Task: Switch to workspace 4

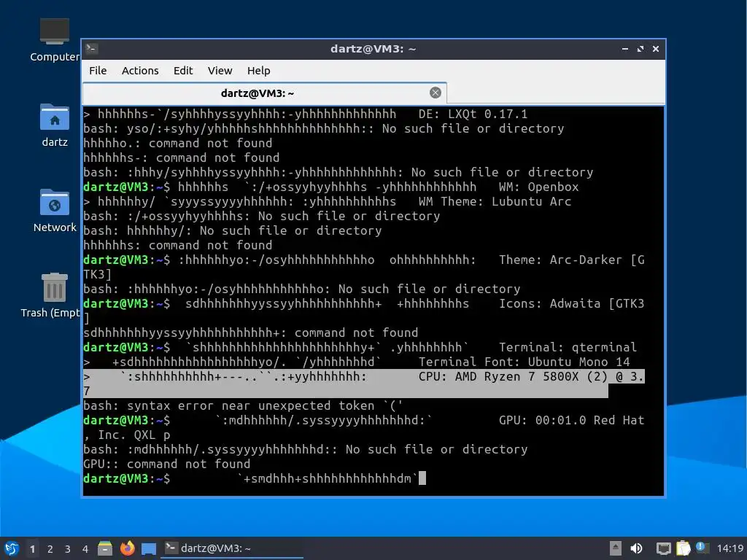Action: point(85,549)
